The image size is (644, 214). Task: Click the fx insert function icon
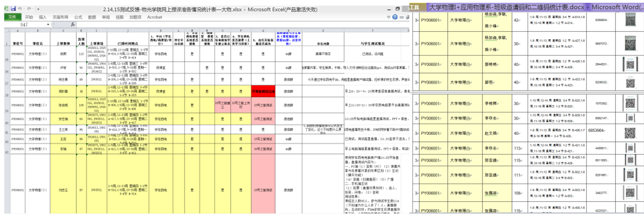tap(73, 24)
